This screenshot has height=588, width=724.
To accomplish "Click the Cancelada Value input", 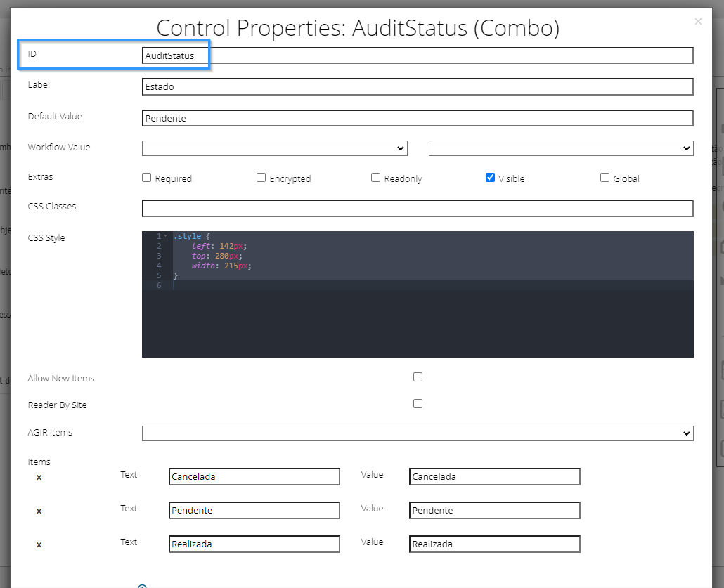I will click(x=495, y=477).
